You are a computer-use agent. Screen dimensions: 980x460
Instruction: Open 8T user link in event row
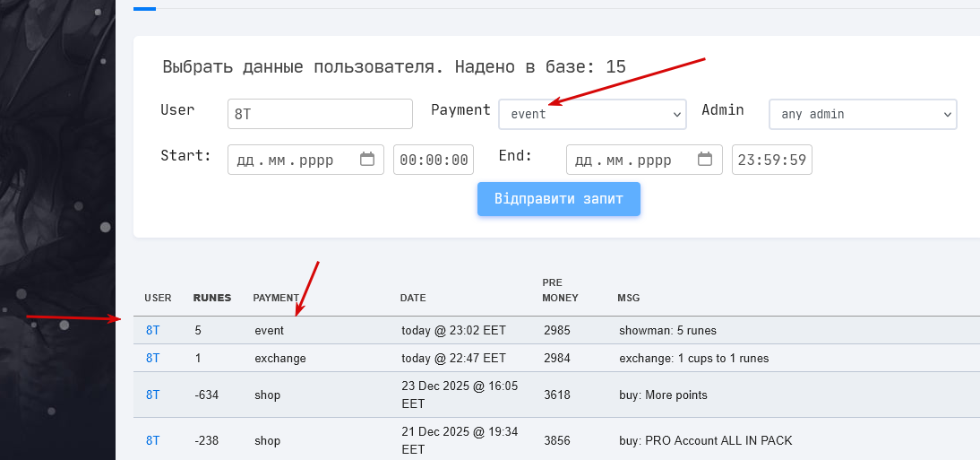point(153,330)
